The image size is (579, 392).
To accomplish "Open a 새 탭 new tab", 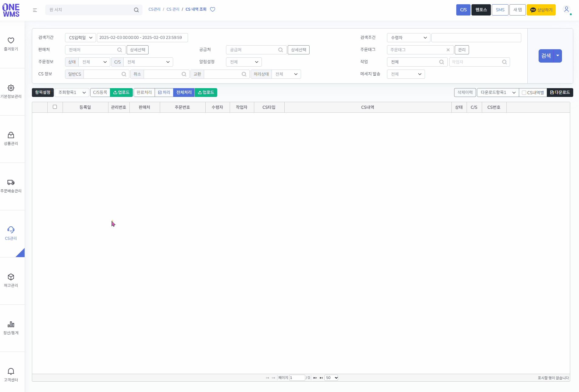I will [518, 10].
